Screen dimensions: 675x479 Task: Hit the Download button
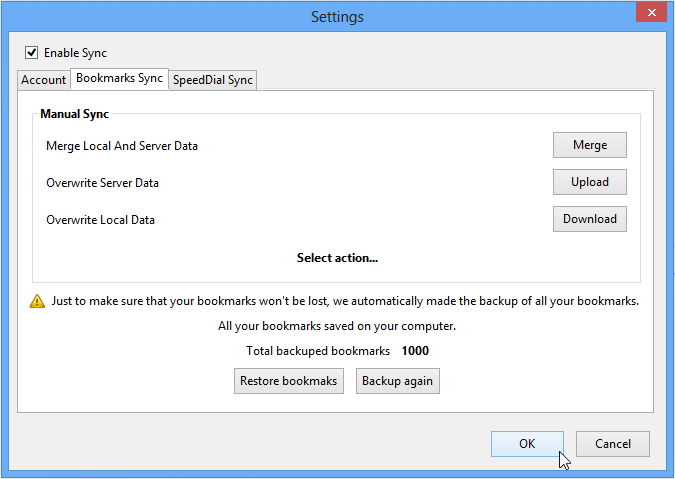[589, 219]
